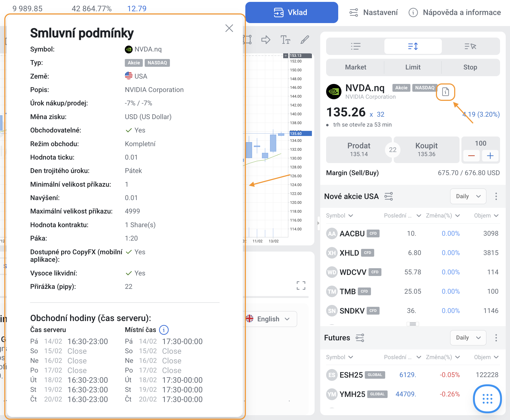Image resolution: width=510 pixels, height=420 pixels.
Task: Grab the drag handle under Nové akcie list
Action: pos(413,324)
